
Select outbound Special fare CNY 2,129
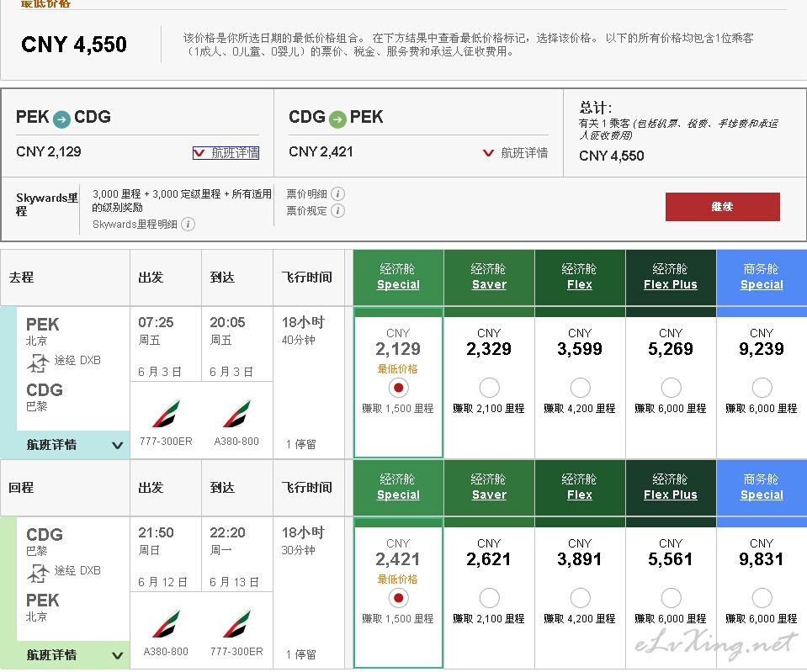pos(398,388)
